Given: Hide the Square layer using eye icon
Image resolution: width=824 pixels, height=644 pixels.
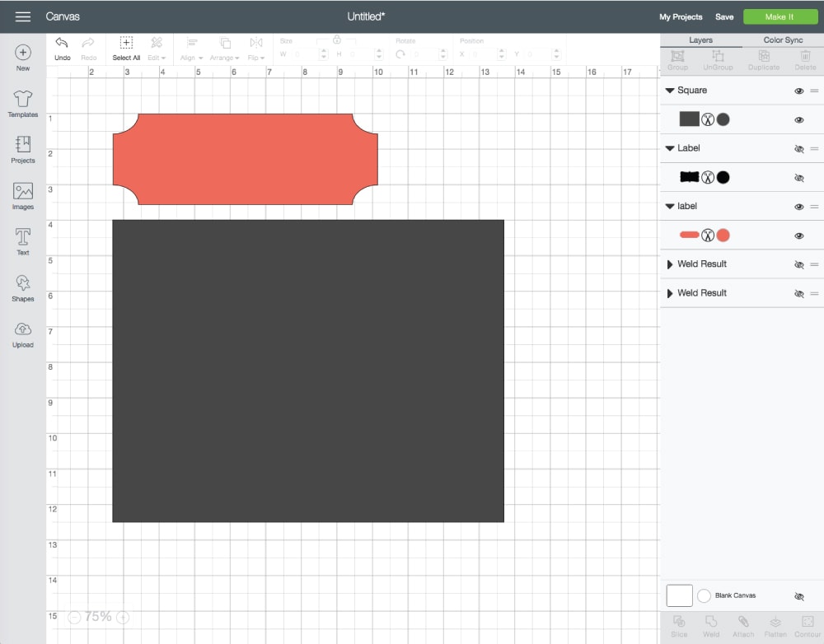Looking at the screenshot, I should (x=798, y=91).
